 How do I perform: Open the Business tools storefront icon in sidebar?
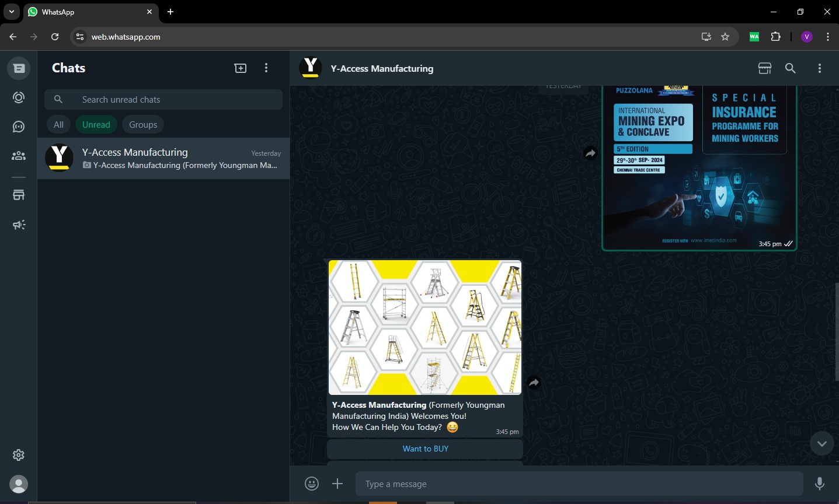19,195
